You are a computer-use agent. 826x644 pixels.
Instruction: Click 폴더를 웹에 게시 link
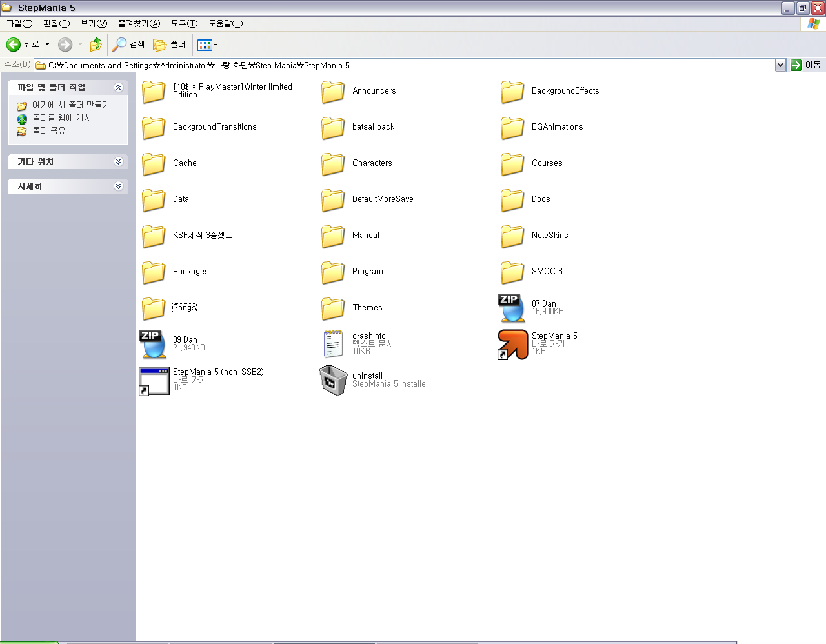click(61, 117)
